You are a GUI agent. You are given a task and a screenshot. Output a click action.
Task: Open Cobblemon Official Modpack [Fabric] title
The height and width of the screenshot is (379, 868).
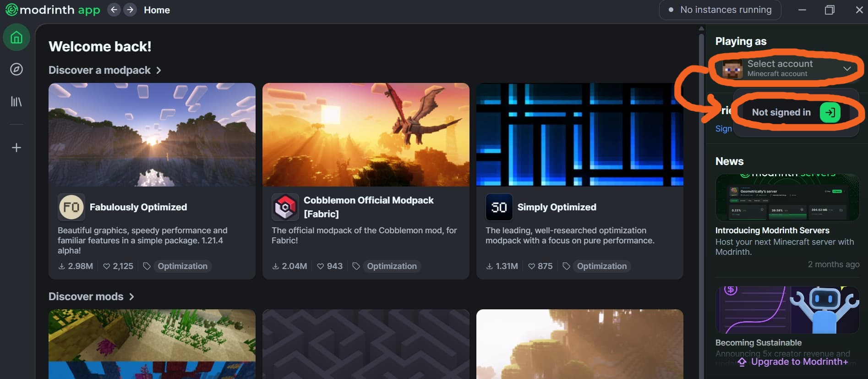pyautogui.click(x=368, y=207)
